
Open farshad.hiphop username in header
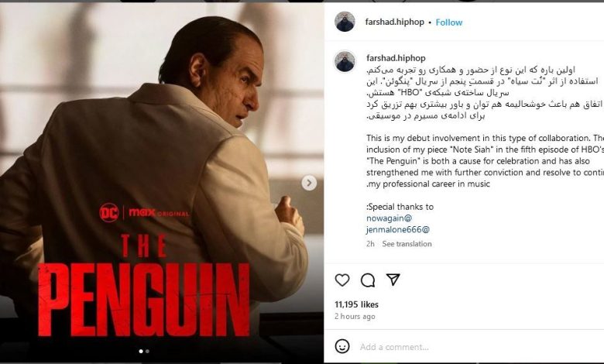coord(394,22)
